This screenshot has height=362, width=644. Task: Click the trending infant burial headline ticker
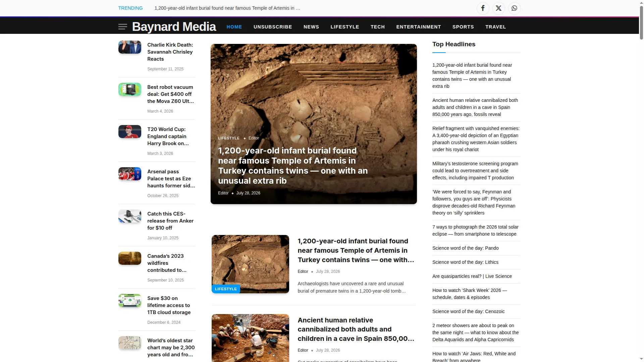(227, 8)
